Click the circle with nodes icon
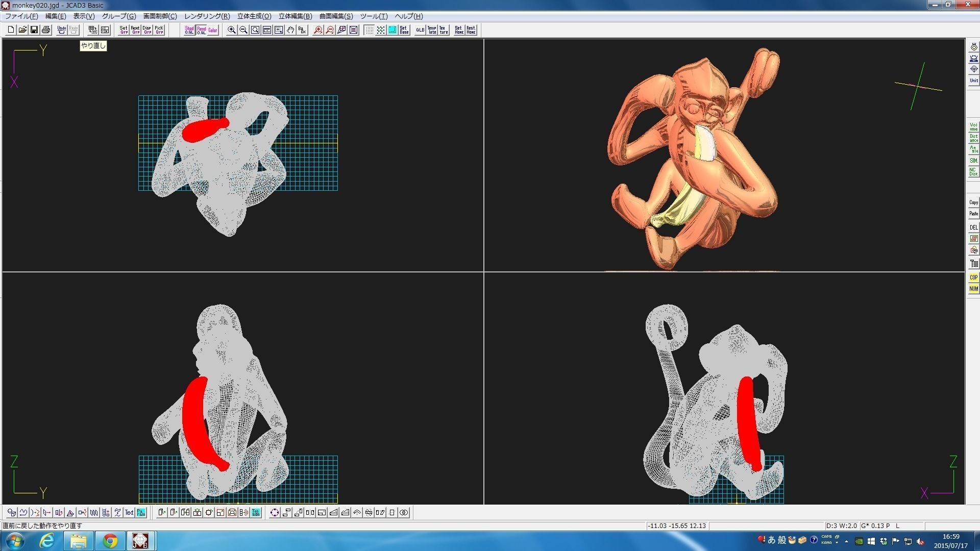980x551 pixels. click(x=275, y=513)
